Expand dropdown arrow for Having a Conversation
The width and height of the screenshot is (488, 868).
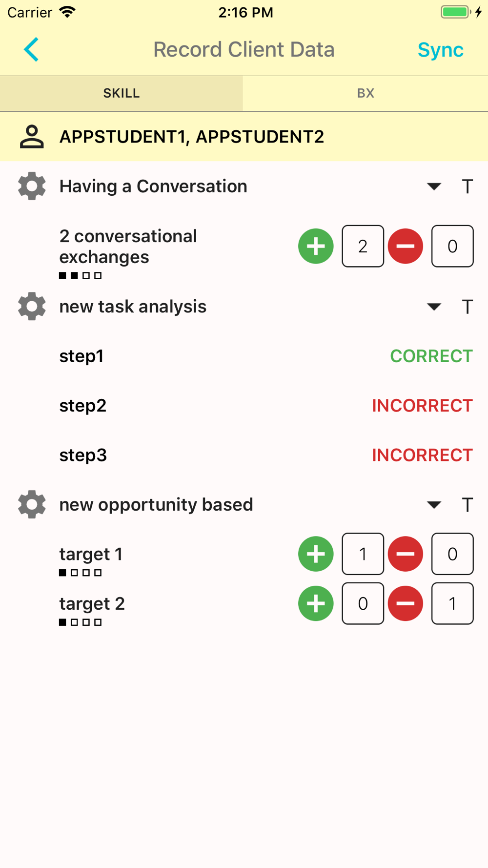click(x=434, y=186)
